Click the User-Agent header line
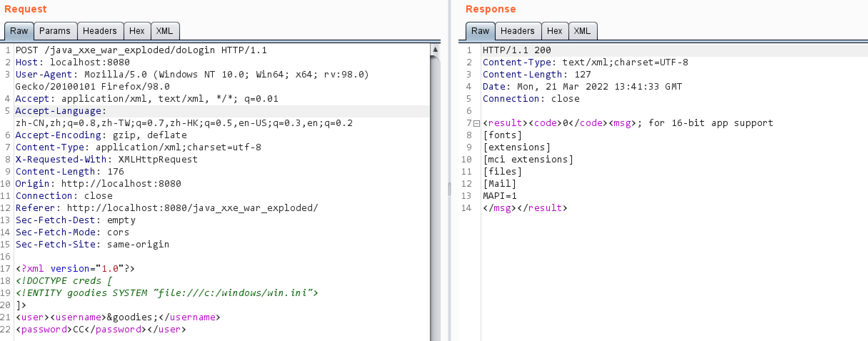 pos(192,74)
